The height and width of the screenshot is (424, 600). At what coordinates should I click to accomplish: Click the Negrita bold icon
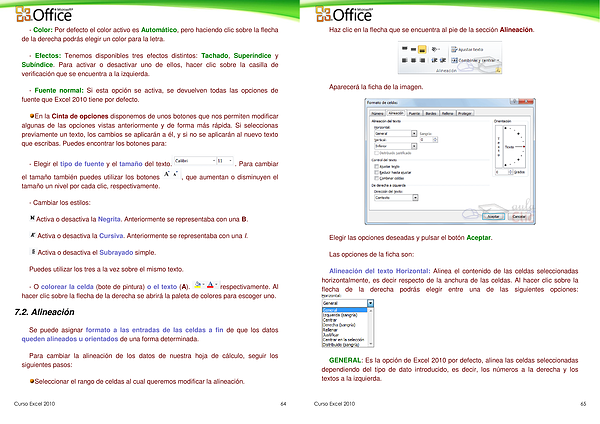[32, 218]
